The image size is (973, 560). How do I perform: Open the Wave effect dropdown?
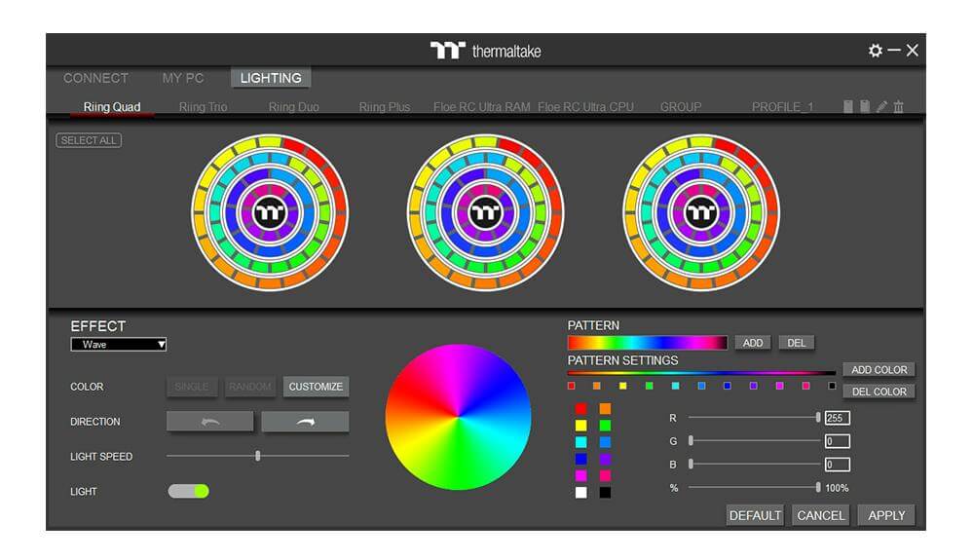click(x=119, y=344)
